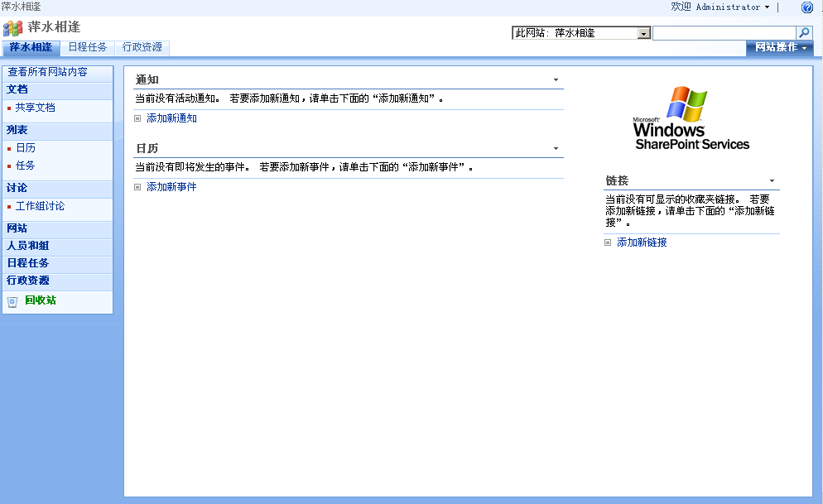Screen dimensions: 823x504
Task: Open 人员和组 in sidebar
Action: [28, 246]
